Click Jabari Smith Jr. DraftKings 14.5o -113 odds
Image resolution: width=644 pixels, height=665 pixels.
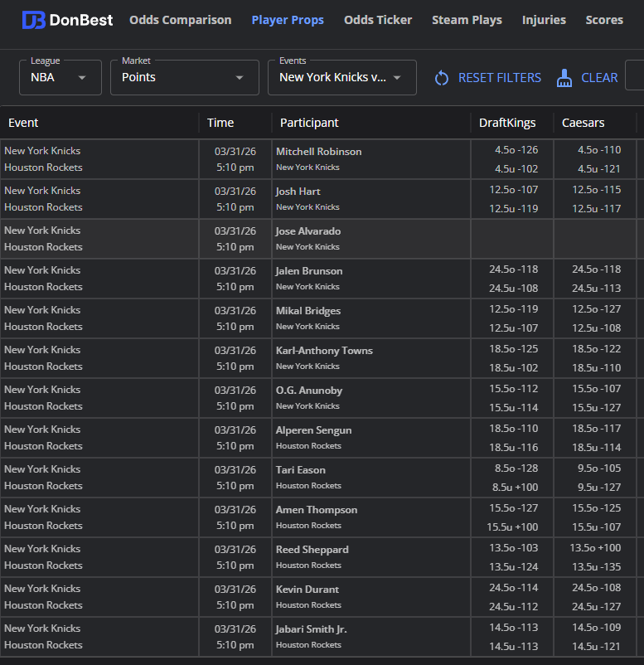point(513,628)
